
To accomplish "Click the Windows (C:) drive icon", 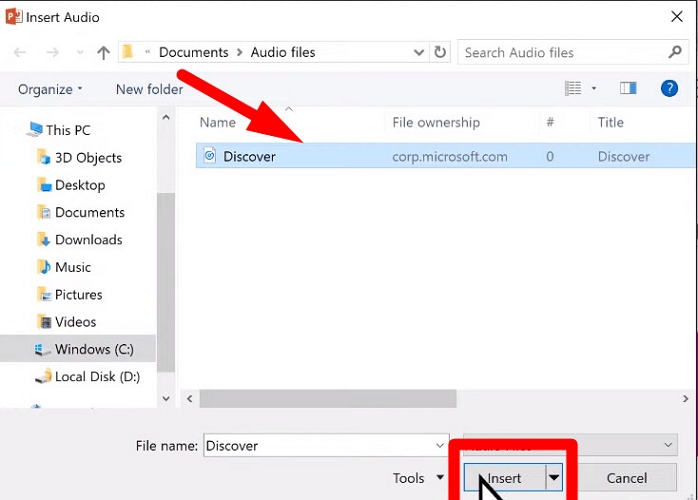I will point(42,350).
